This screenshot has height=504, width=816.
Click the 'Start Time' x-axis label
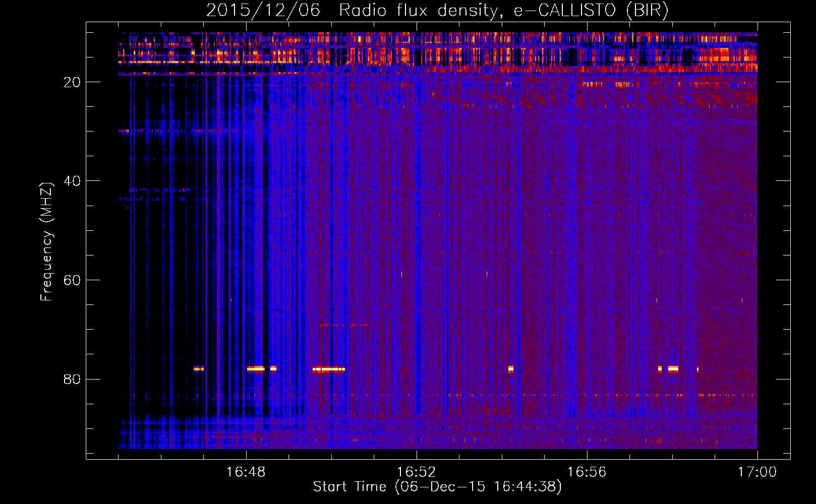tap(437, 487)
